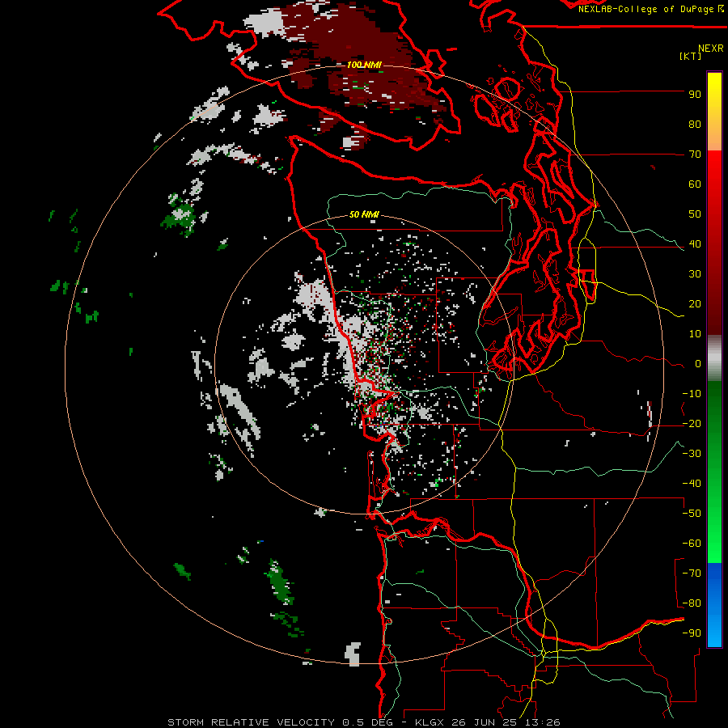Click the positive 90 knot scale label

coord(695,95)
